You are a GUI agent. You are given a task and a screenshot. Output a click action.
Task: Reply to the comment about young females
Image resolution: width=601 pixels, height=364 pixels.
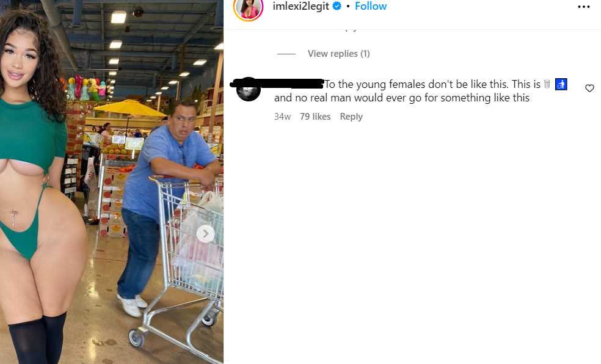pos(351,117)
